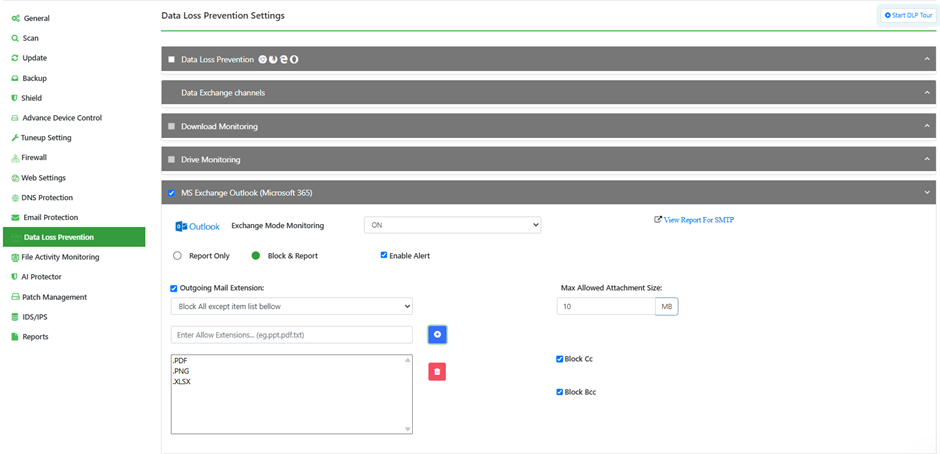Click the Update refresh icon
The height and width of the screenshot is (454, 940).
[x=15, y=58]
